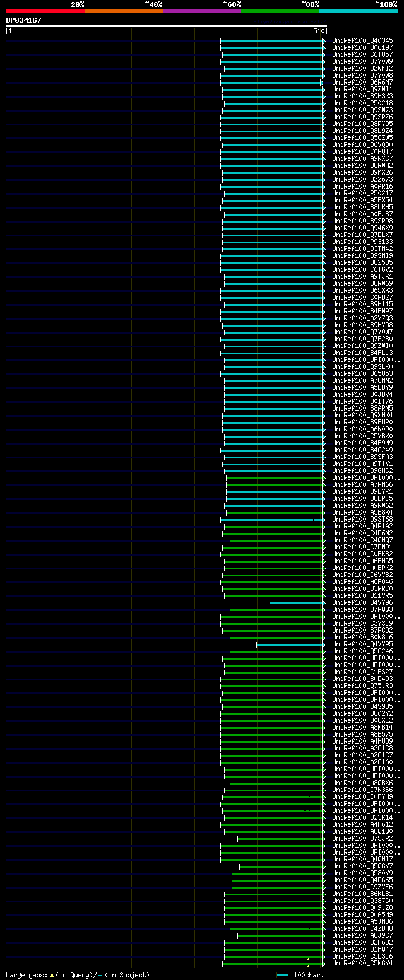Open hit UniRef100_Q06197
The width and height of the screenshot is (404, 980).
(x=362, y=47)
